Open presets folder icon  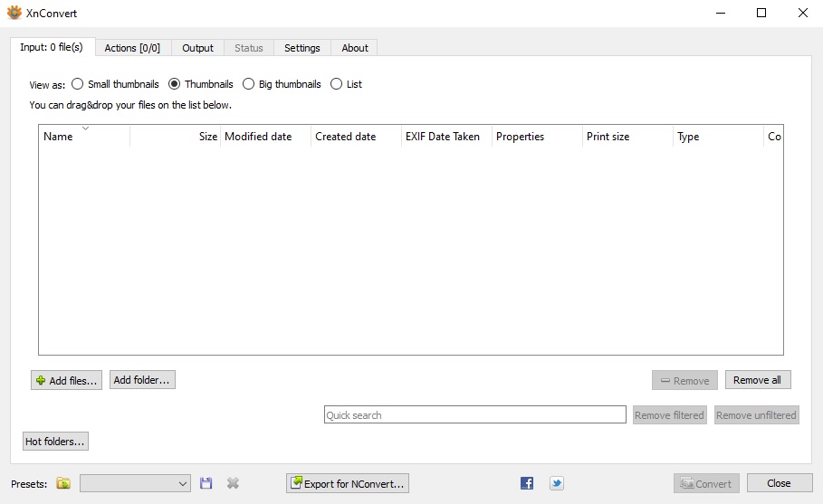63,483
